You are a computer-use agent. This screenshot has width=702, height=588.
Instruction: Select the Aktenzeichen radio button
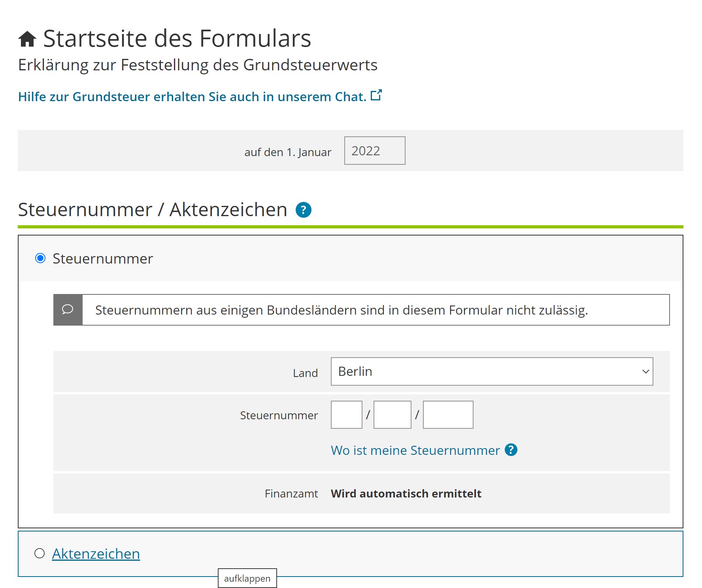tap(40, 553)
